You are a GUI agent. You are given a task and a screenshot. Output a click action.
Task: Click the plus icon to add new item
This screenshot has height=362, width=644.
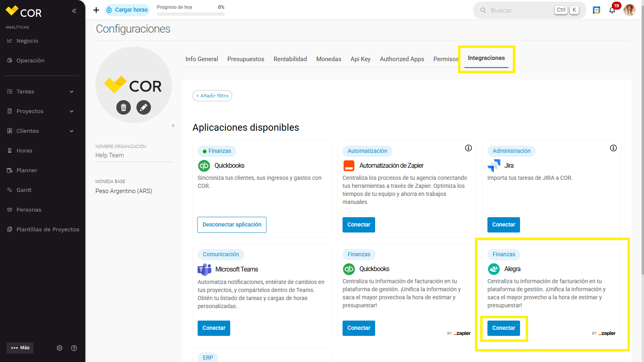(96, 10)
